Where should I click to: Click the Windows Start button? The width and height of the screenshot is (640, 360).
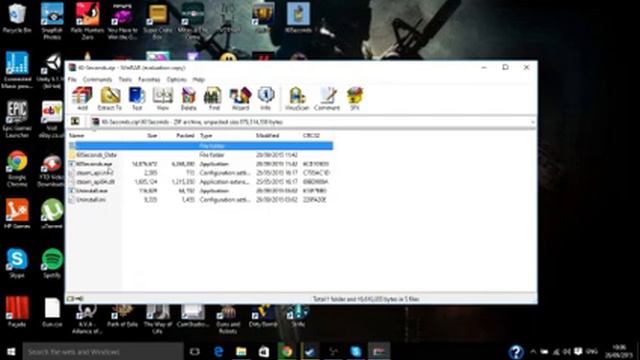pyautogui.click(x=11, y=351)
